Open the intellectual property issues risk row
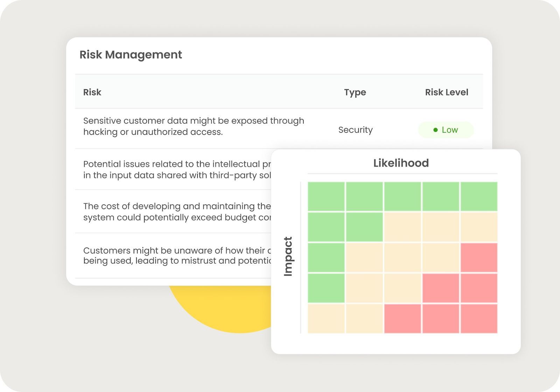The image size is (560, 392). coord(173,169)
